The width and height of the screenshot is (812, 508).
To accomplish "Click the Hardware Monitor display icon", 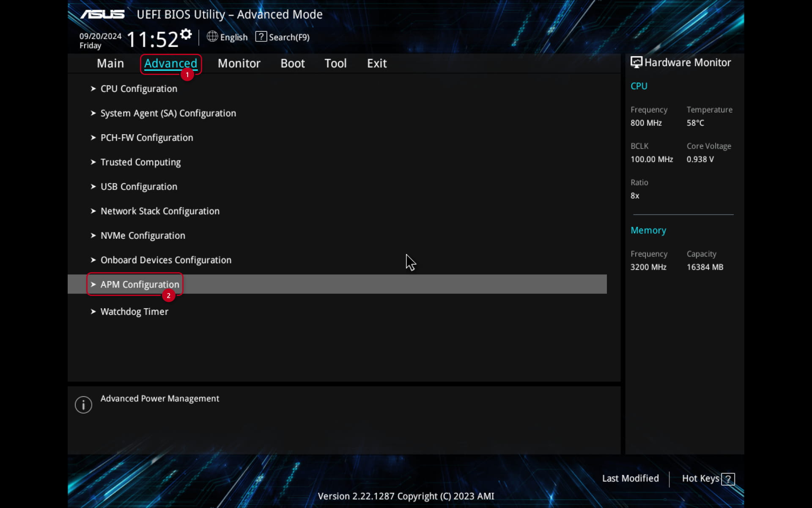I will 636,62.
